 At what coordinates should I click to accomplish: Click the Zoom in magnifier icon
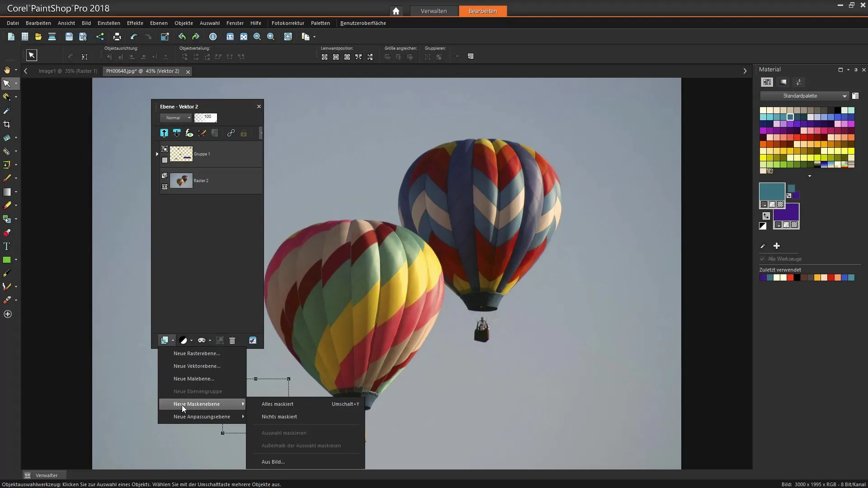point(271,37)
